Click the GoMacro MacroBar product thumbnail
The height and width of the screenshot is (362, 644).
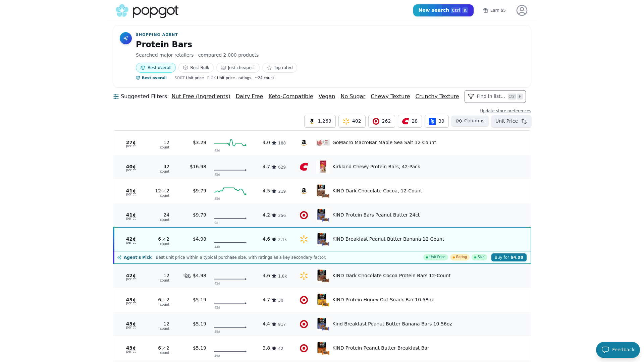[x=323, y=143]
